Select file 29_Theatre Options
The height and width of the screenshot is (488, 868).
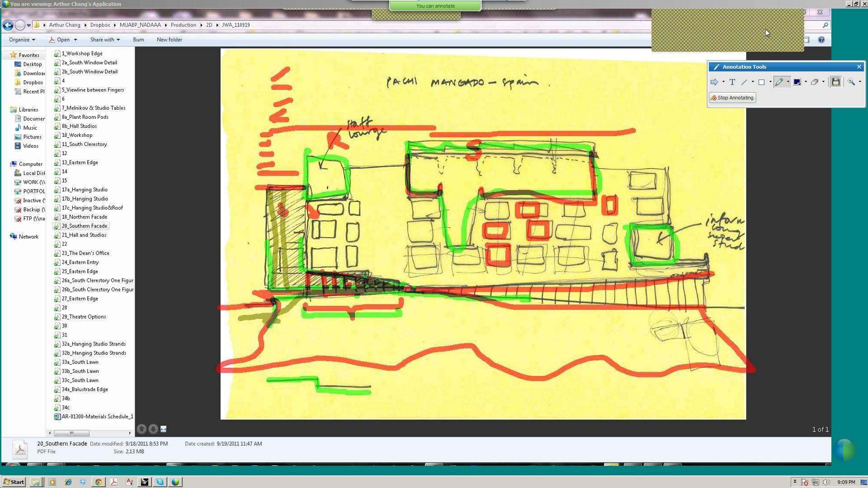point(80,317)
